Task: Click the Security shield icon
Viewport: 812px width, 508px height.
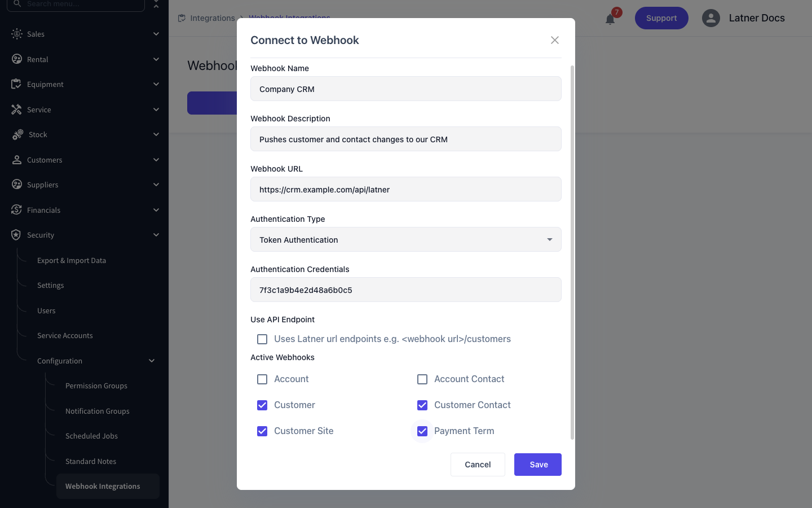Action: [16, 235]
